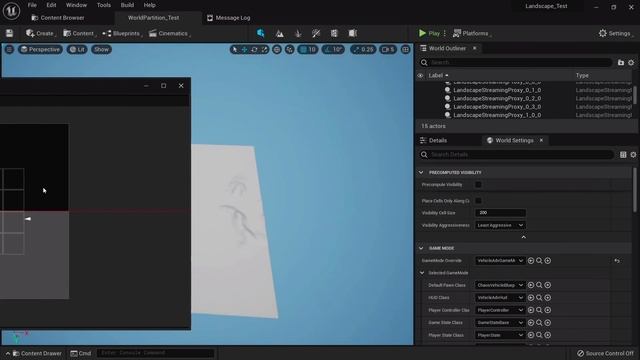Open World Outliner settings gear
The height and width of the screenshot is (360, 640).
631,62
